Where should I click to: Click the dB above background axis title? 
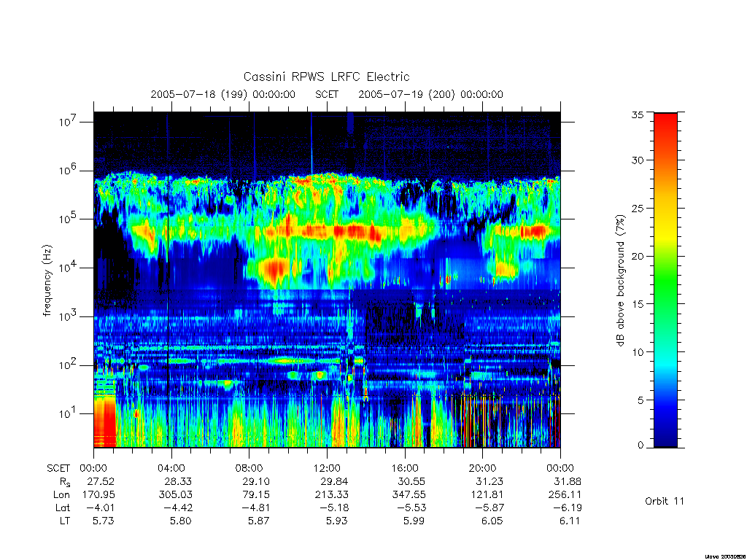[x=620, y=281]
